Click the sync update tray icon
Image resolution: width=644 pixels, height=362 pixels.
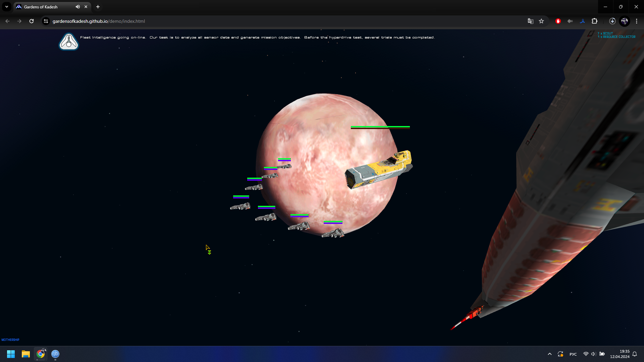pyautogui.click(x=560, y=354)
